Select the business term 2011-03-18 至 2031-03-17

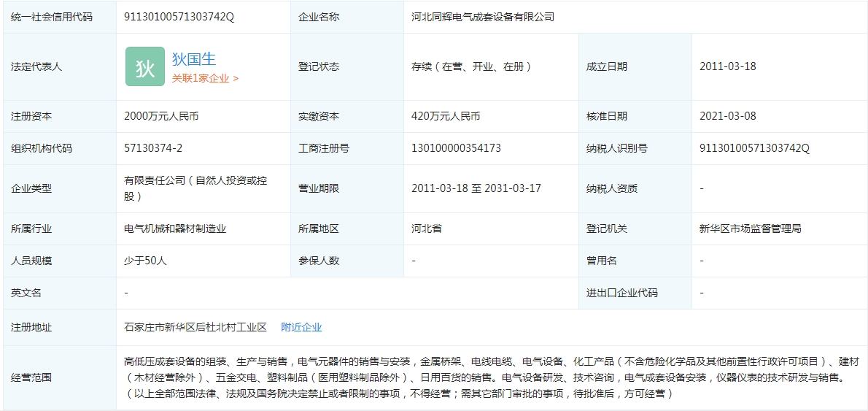click(x=476, y=188)
